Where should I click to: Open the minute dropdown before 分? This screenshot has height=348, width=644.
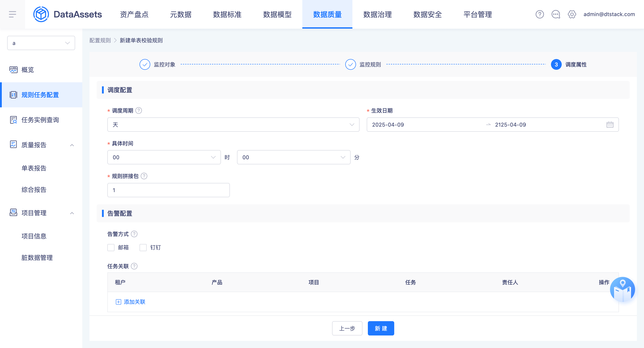click(x=294, y=157)
